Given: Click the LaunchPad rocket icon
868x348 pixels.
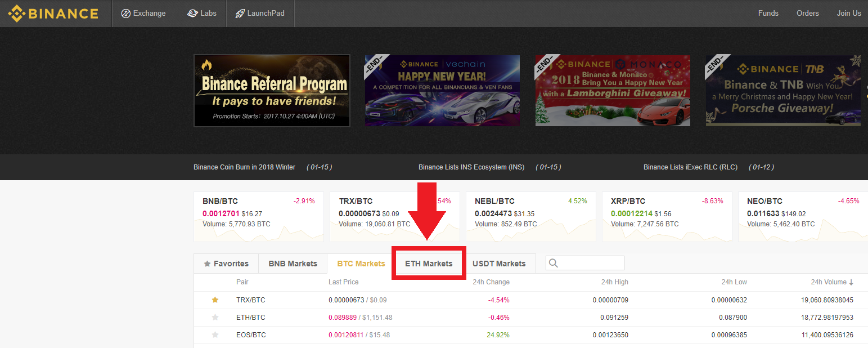Looking at the screenshot, I should (240, 14).
